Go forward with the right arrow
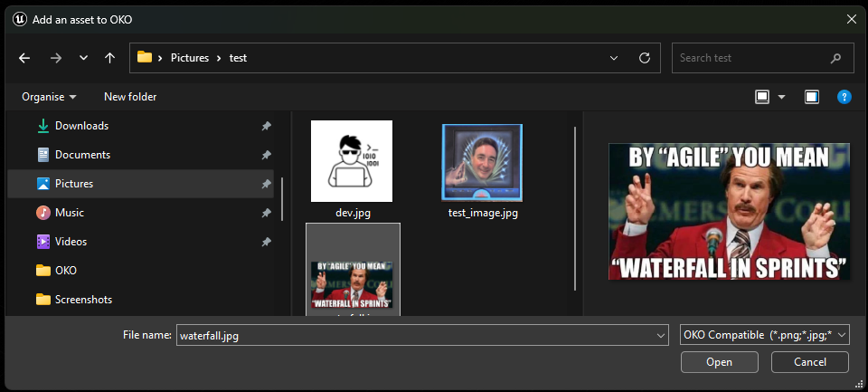Image resolution: width=868 pixels, height=392 pixels. coord(56,58)
